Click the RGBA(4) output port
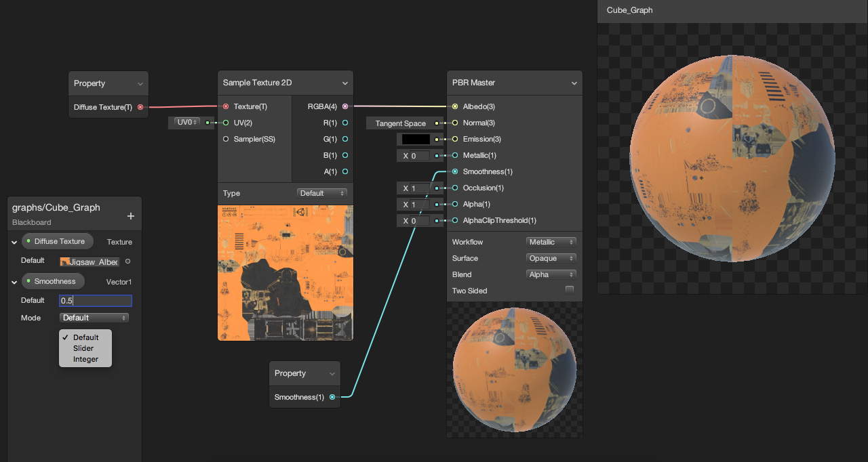The width and height of the screenshot is (868, 462). (345, 106)
